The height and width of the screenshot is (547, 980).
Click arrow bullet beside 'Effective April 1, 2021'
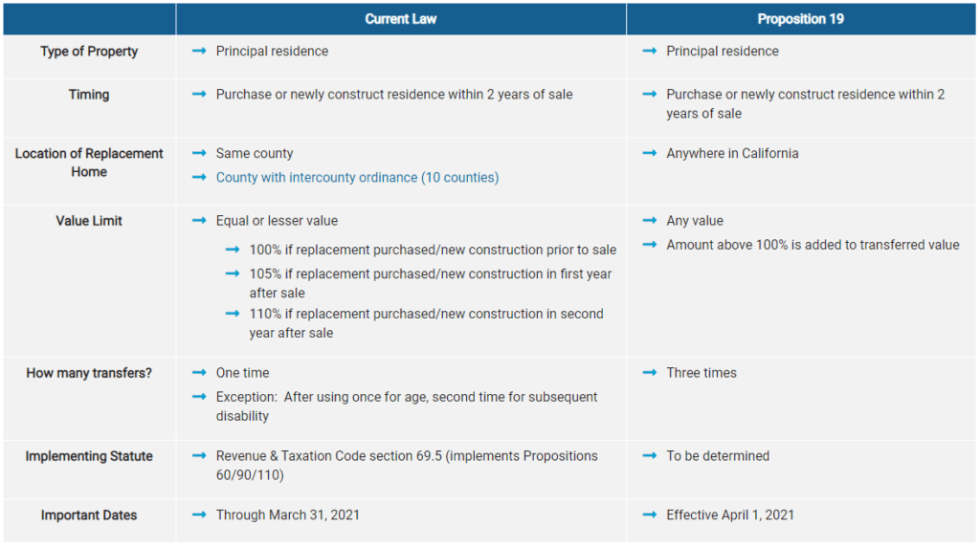point(650,515)
